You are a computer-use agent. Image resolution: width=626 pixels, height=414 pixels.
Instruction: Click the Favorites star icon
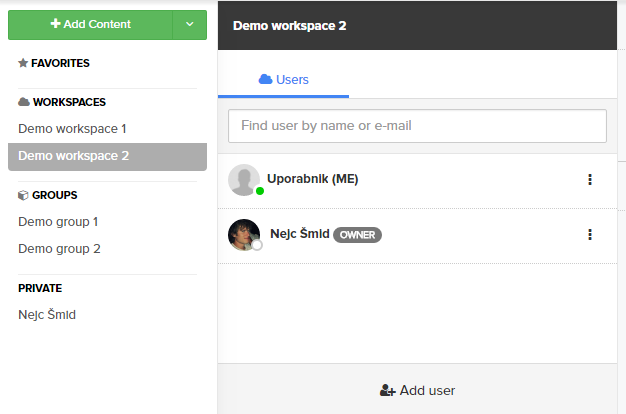tap(23, 63)
